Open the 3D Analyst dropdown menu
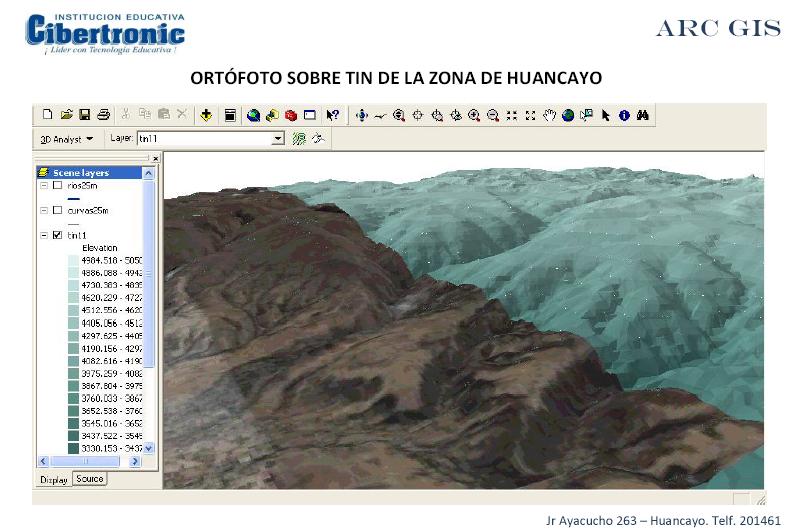789x529 pixels. 67,139
